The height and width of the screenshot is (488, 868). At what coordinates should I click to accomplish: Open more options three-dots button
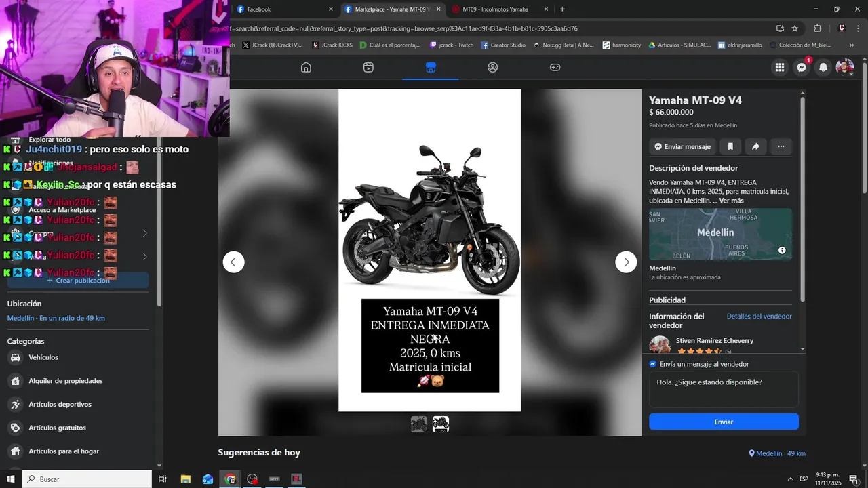pyautogui.click(x=781, y=146)
